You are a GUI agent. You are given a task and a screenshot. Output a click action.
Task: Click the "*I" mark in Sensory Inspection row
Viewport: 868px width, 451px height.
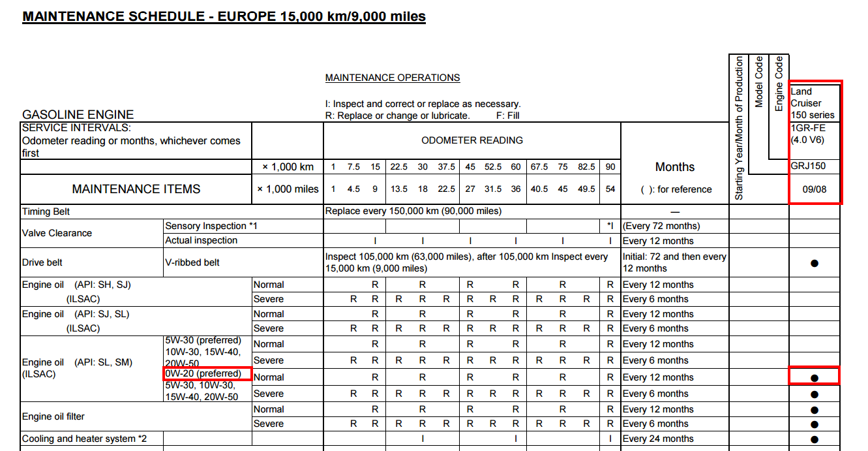click(610, 226)
